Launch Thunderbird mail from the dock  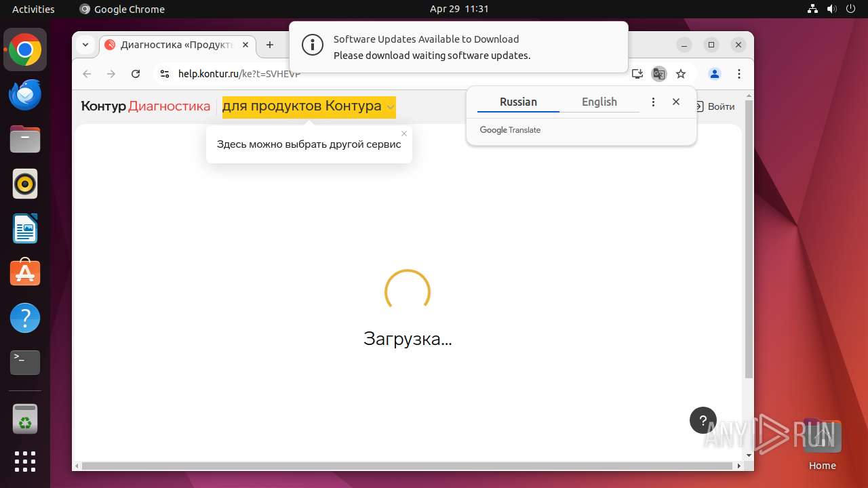[x=25, y=94]
